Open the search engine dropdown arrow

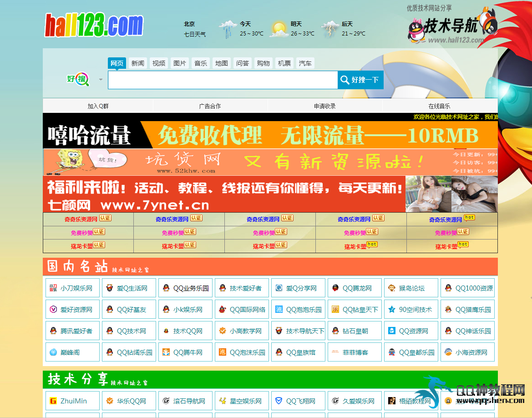pos(101,80)
